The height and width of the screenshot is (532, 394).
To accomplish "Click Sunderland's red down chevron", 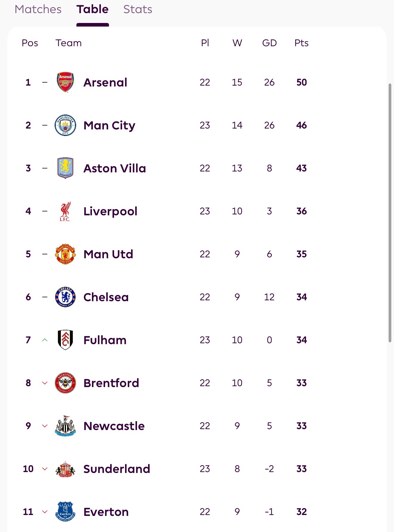I will (x=45, y=469).
